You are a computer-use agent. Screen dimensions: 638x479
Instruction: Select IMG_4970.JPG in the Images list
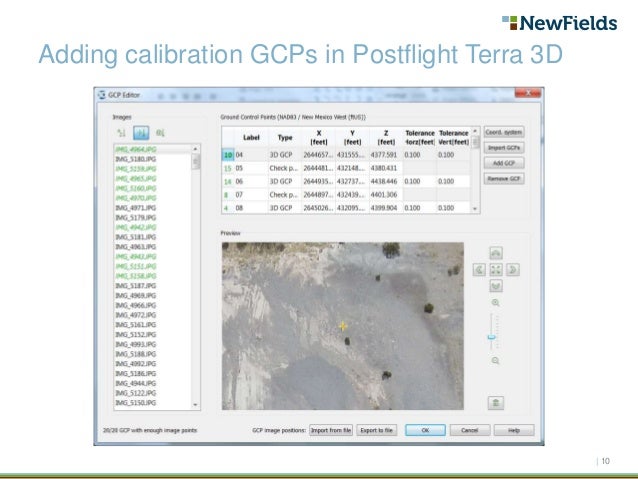point(153,198)
